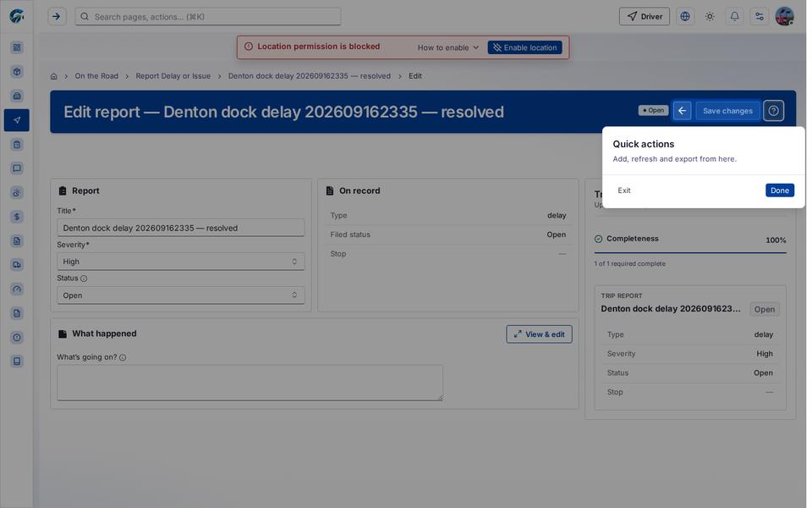
Task: Open the notifications bell
Action: (x=734, y=17)
